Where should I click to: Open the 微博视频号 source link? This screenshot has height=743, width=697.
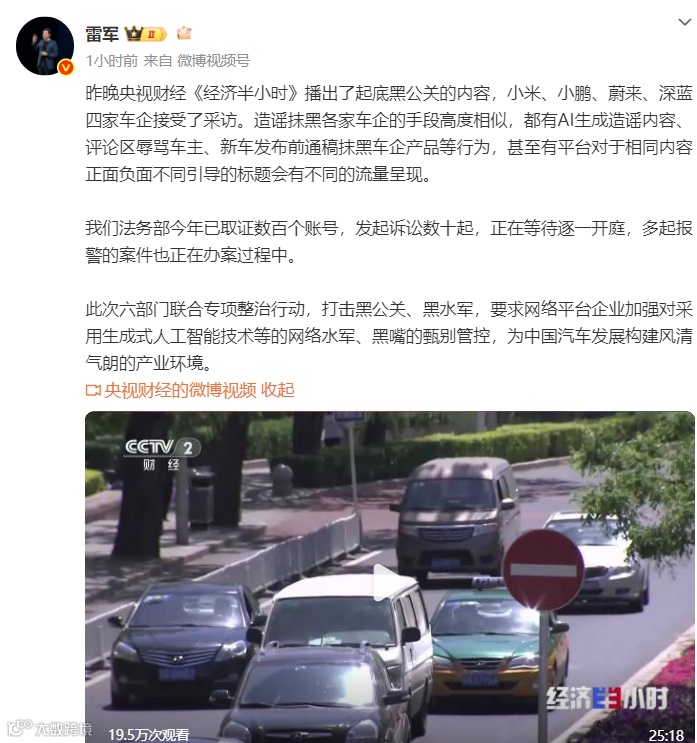tap(213, 61)
